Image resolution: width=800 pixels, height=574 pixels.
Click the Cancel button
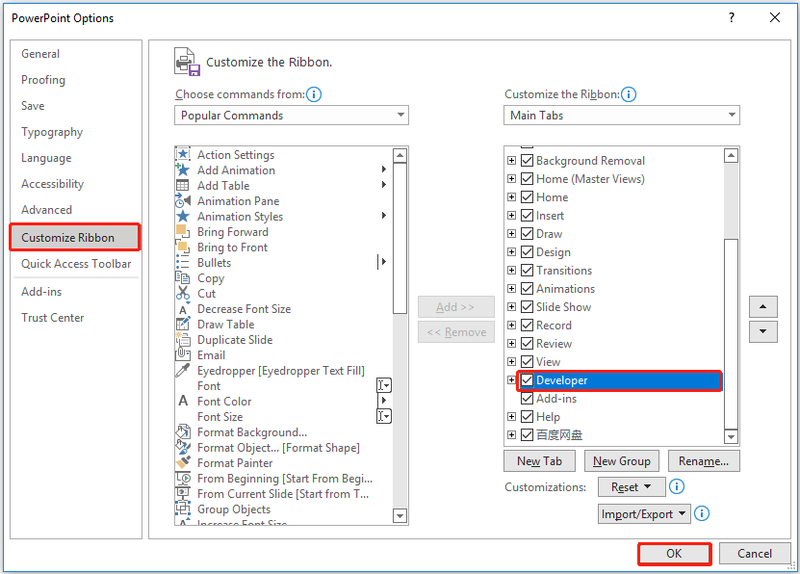[754, 554]
